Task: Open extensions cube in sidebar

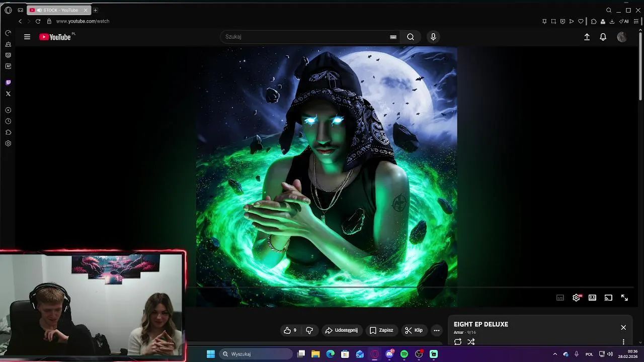Action: pyautogui.click(x=8, y=132)
